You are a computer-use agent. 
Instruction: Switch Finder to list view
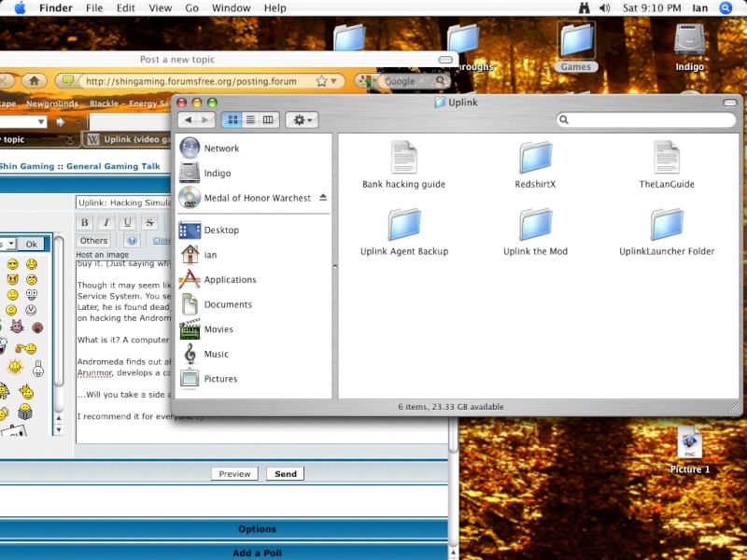(250, 120)
